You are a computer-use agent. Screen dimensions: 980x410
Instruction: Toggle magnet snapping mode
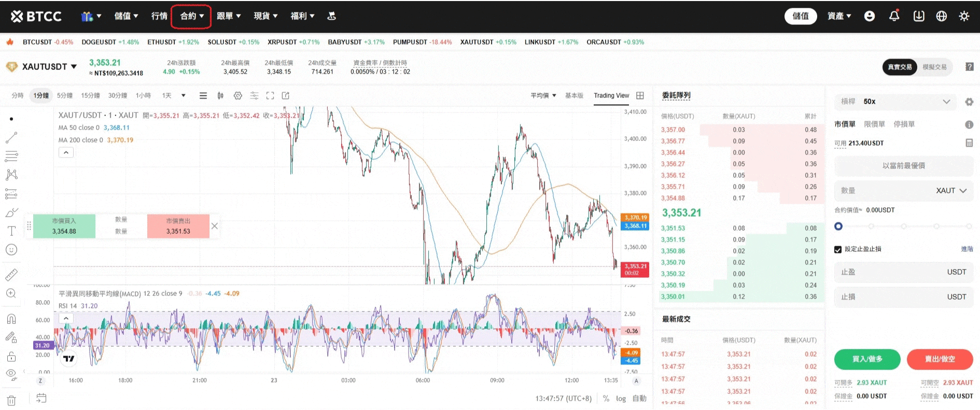(11, 319)
